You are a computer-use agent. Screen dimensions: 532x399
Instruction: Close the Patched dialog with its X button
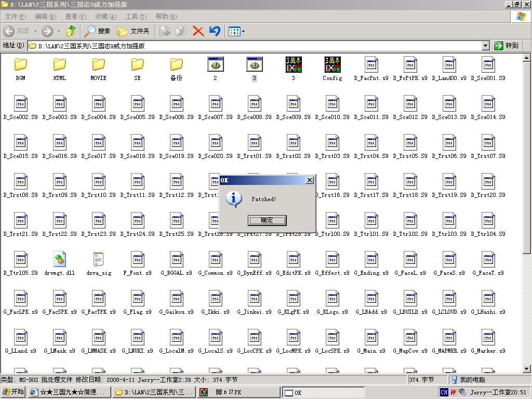tap(310, 180)
